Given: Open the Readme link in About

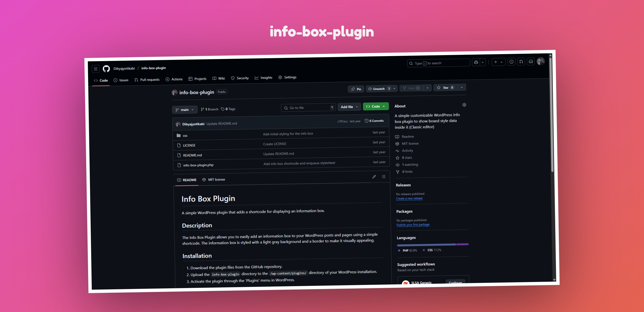Looking at the screenshot, I should click(404, 137).
